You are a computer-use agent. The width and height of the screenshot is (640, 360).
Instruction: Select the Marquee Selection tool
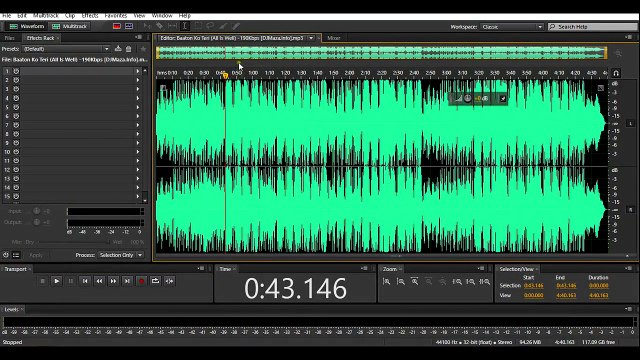click(x=198, y=26)
